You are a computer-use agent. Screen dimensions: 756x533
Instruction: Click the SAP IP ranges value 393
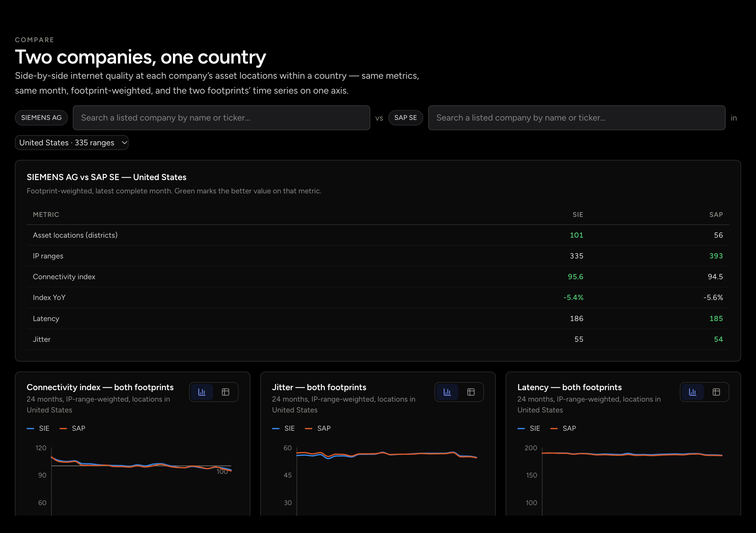(716, 256)
